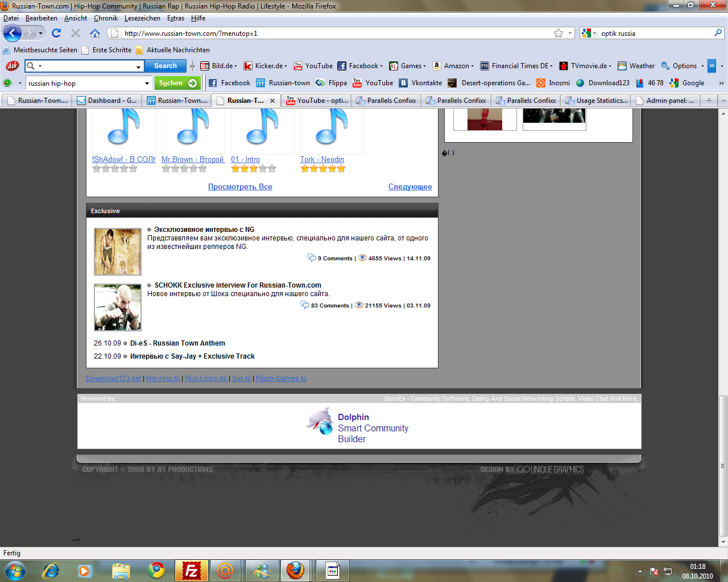Open the search engine selector beside optik russia

pyautogui.click(x=589, y=33)
